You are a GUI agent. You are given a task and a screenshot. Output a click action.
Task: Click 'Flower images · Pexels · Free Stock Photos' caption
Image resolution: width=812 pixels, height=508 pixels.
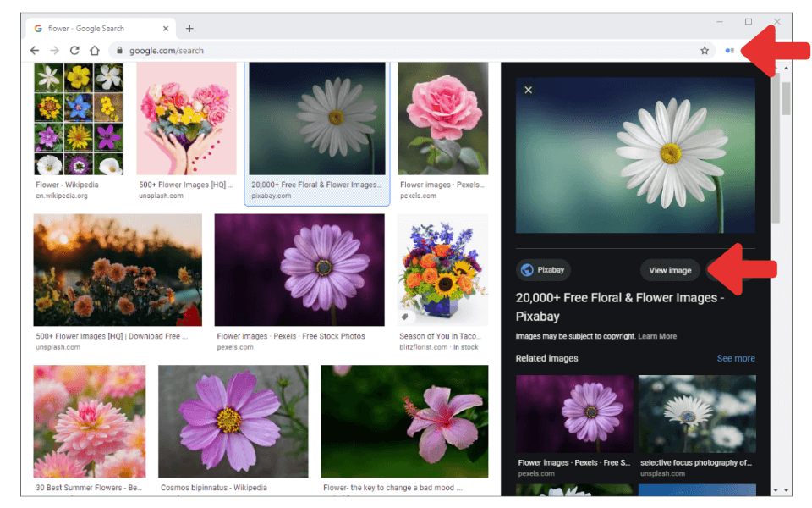click(291, 336)
